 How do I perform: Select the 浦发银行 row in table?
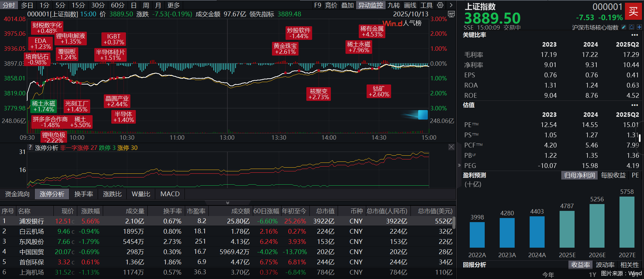pos(31,221)
